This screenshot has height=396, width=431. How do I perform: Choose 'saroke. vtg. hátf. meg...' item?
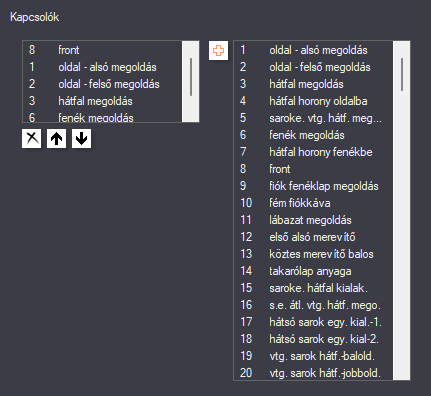click(x=313, y=118)
